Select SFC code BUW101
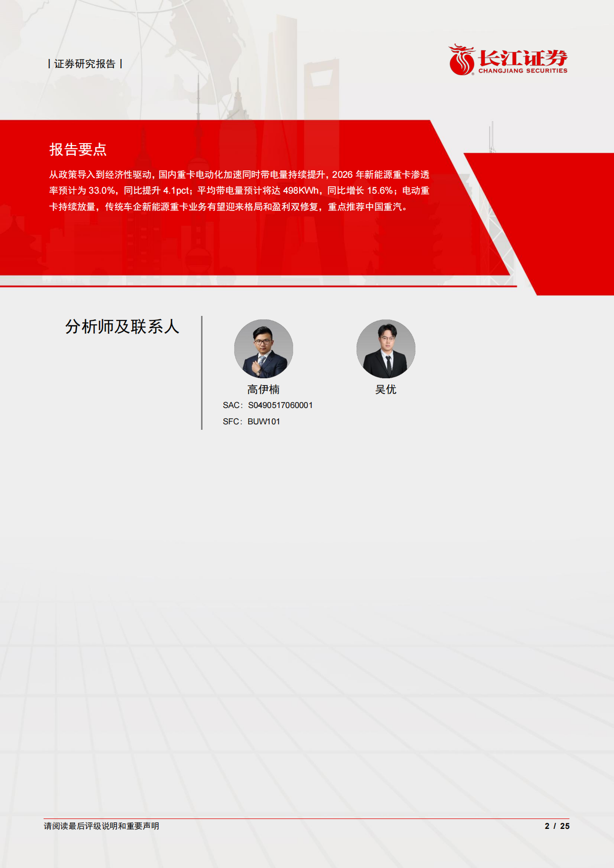Viewport: 614px width, 868px height. pyautogui.click(x=264, y=421)
